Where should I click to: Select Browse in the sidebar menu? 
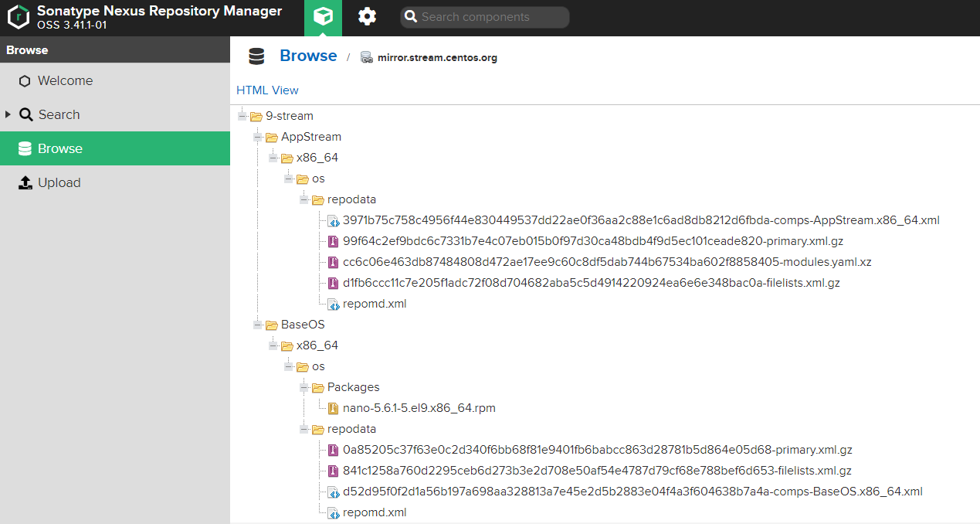pyautogui.click(x=115, y=148)
